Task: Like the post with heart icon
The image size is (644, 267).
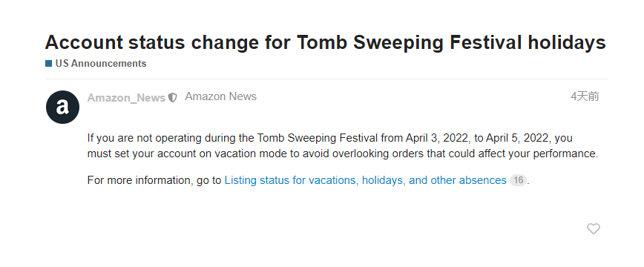Action: (x=593, y=228)
